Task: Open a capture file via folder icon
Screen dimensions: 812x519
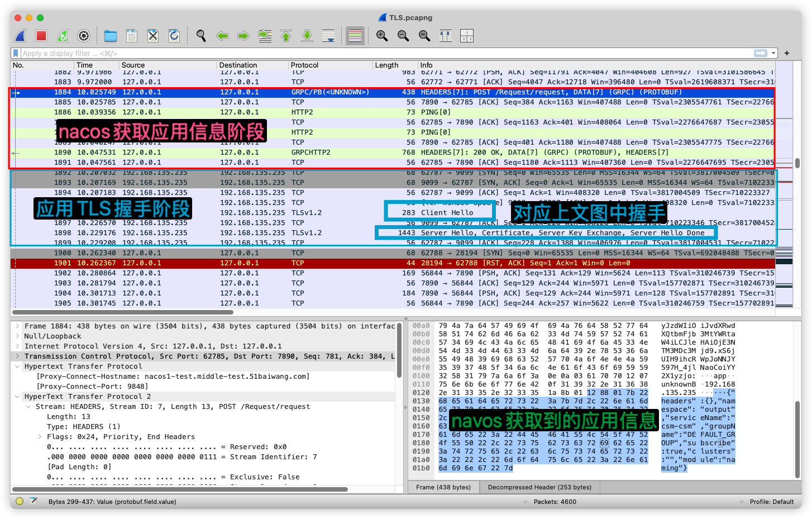Action: (111, 36)
